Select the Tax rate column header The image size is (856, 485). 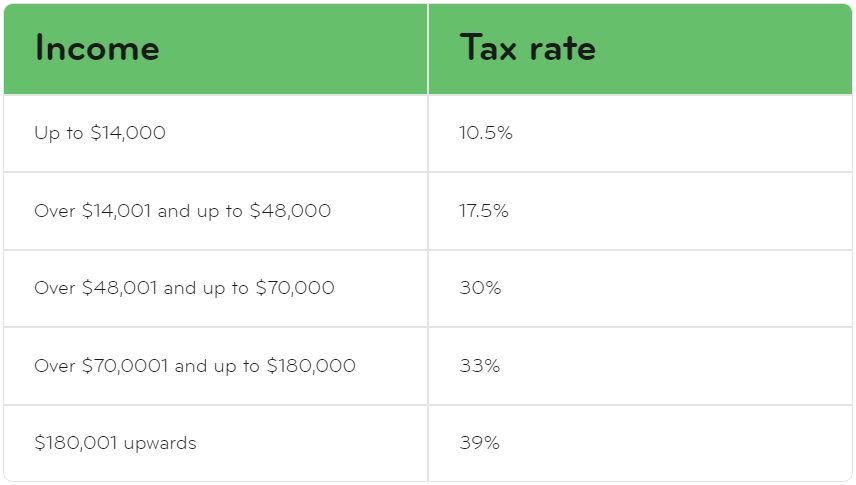coord(527,49)
